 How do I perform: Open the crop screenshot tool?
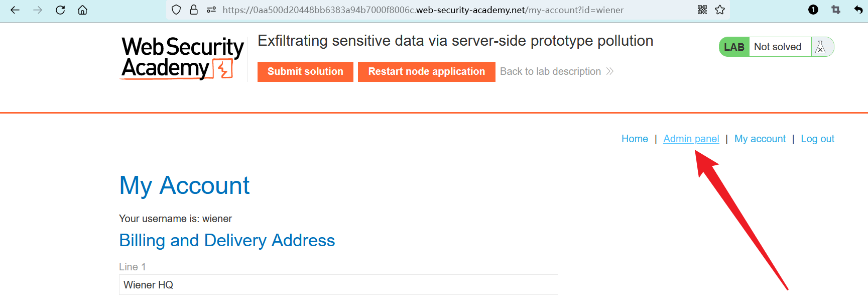click(836, 10)
